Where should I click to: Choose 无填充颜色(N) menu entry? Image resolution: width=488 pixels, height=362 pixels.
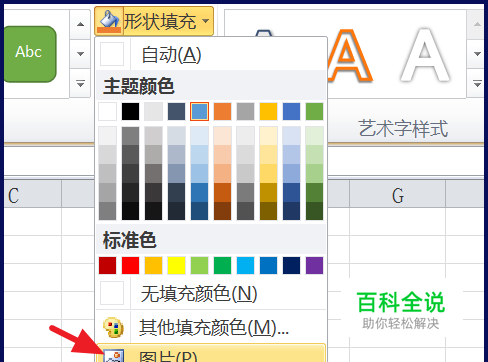click(211, 293)
